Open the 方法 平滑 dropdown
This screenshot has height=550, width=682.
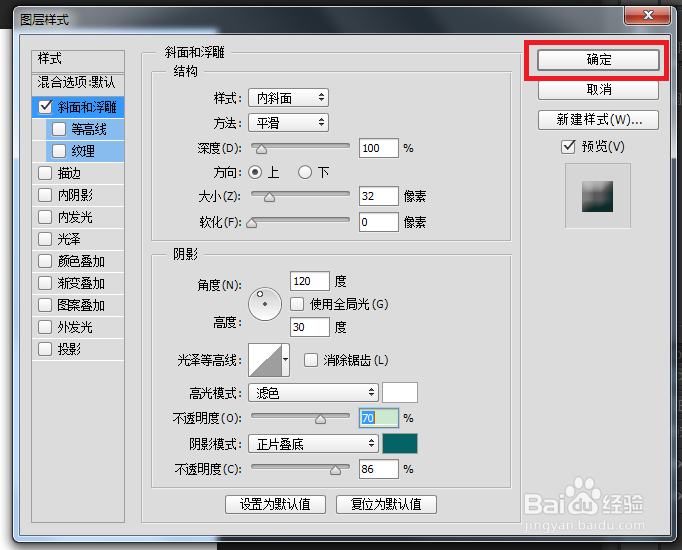(x=288, y=123)
